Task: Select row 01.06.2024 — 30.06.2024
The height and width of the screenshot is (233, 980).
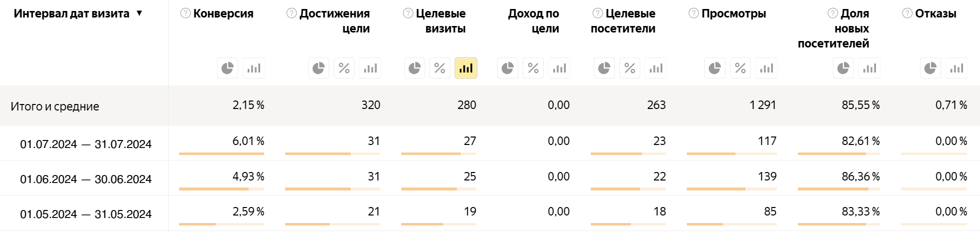Action: click(86, 179)
